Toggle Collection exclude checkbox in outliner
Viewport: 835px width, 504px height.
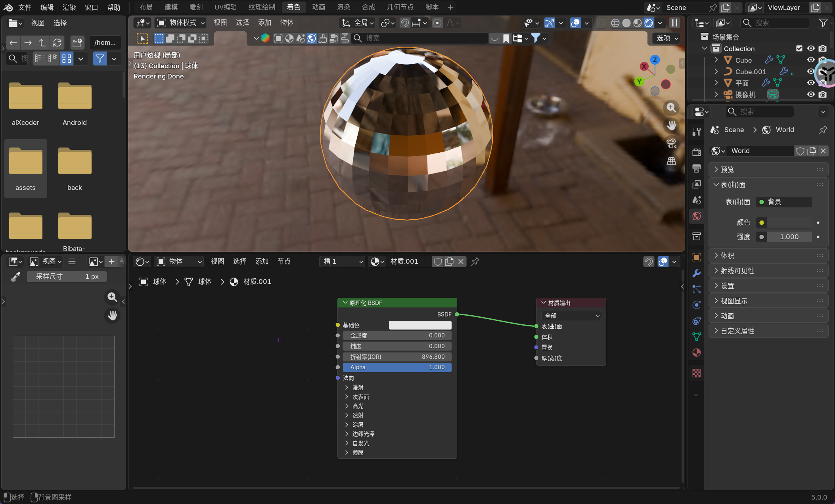click(799, 48)
